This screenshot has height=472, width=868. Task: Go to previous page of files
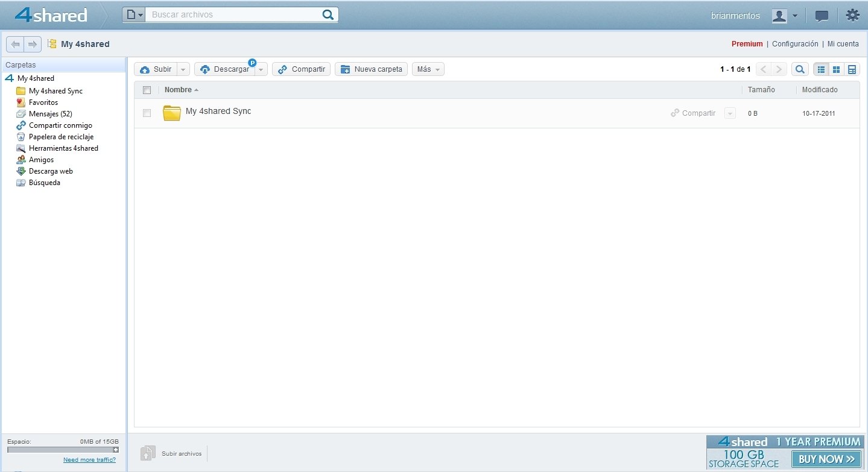coord(764,69)
